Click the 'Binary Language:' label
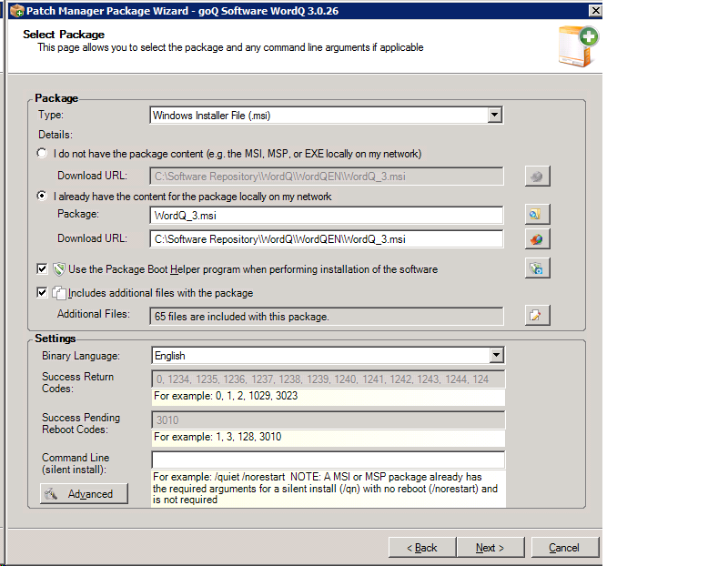The width and height of the screenshot is (728, 566). click(x=81, y=356)
